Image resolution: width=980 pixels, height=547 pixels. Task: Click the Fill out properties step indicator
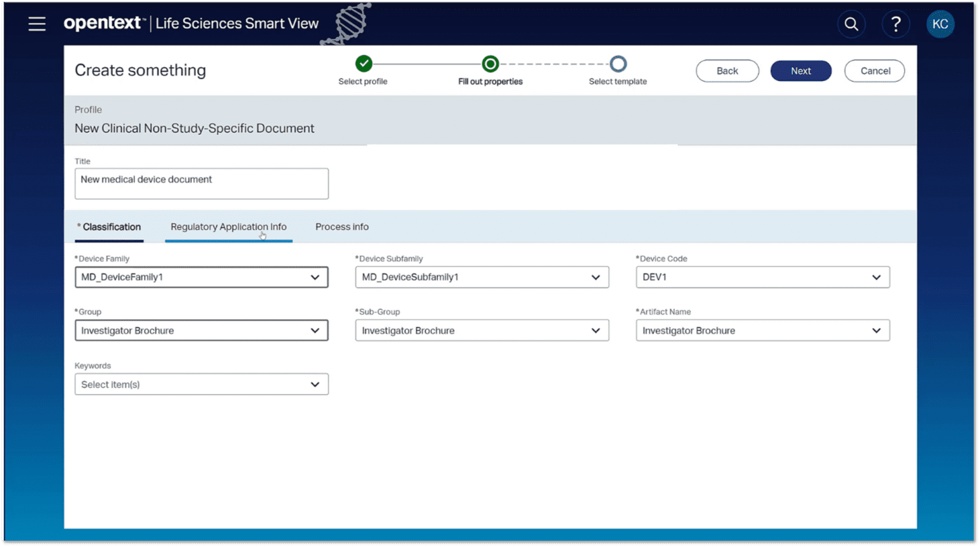click(490, 64)
